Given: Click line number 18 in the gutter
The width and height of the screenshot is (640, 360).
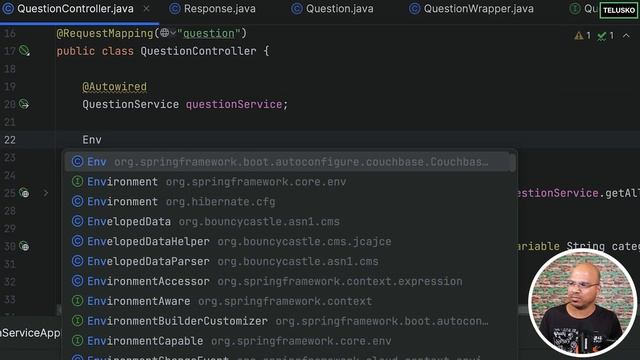Looking at the screenshot, I should click(10, 69).
